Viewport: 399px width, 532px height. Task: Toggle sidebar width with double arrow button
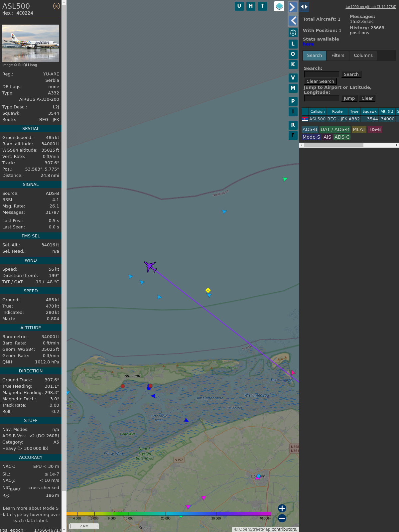click(304, 7)
